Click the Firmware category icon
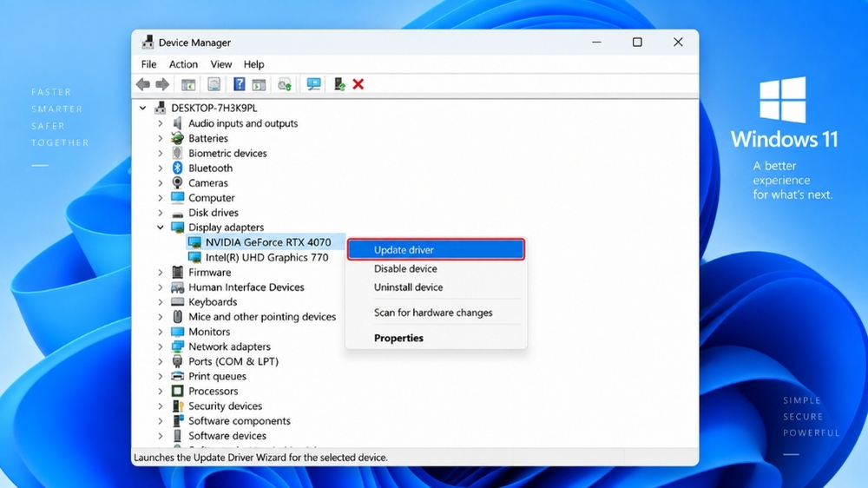Image resolution: width=868 pixels, height=488 pixels. coord(177,272)
